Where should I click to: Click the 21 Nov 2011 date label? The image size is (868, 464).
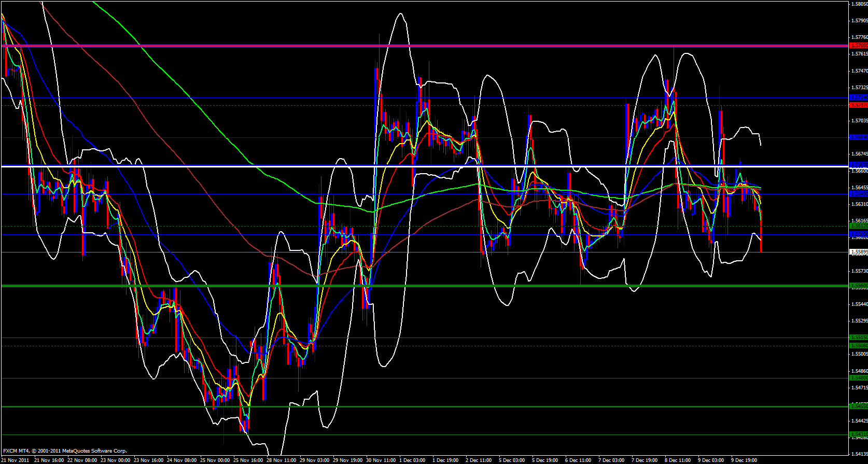pos(16,460)
